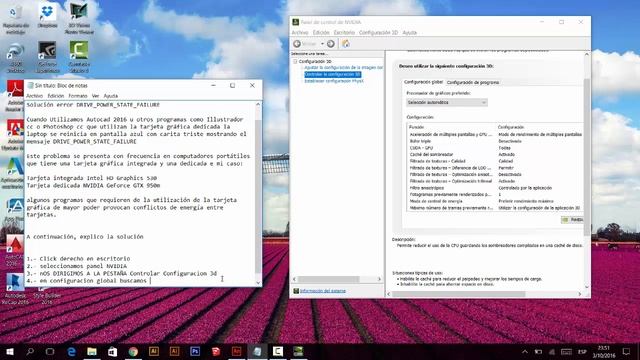Open File Explorer from taskbar
640x360 pixels.
click(92, 351)
